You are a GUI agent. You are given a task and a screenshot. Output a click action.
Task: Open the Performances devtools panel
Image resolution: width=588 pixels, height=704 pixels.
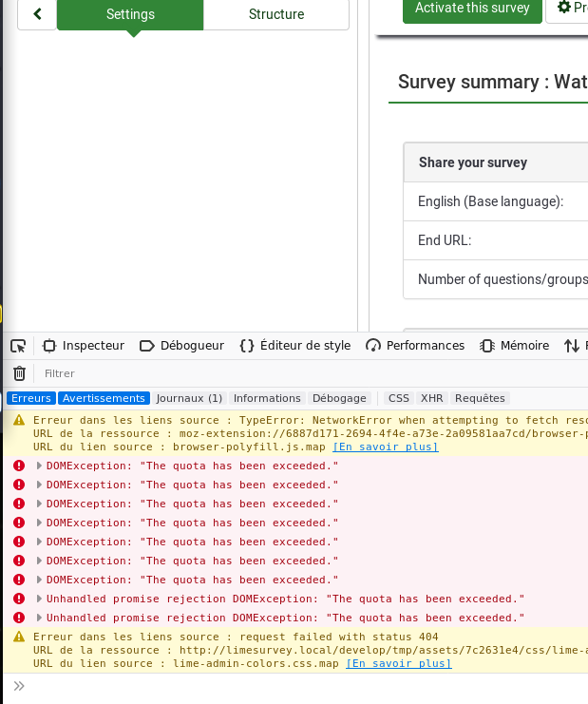click(x=415, y=346)
